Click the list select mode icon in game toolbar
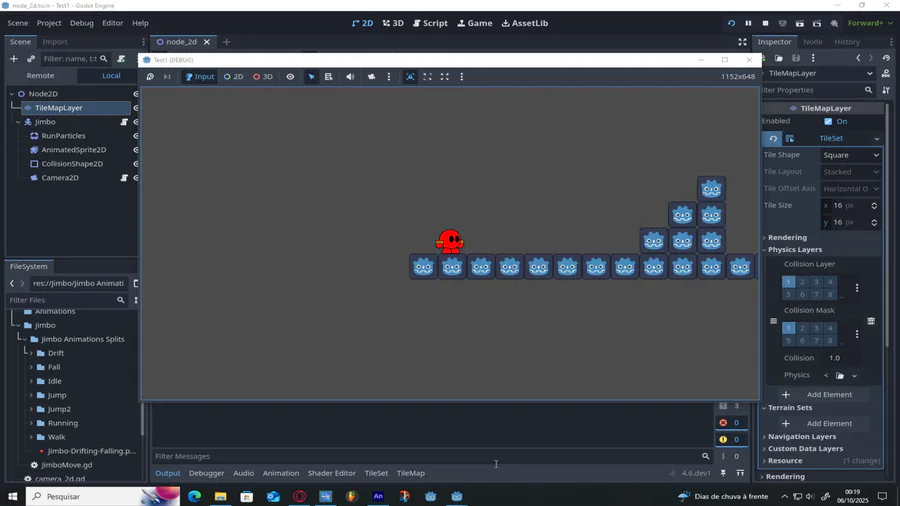Image resolution: width=900 pixels, height=506 pixels. (x=328, y=76)
